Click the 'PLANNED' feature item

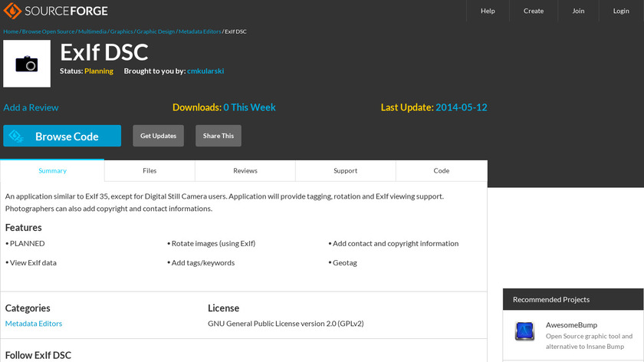tap(25, 244)
